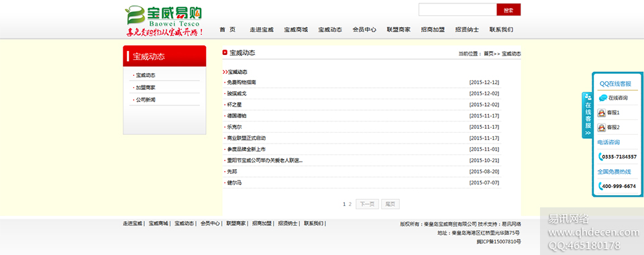The image size is (644, 255).
Task: Click the QQ penguin icon for 客服2
Action: (602, 127)
